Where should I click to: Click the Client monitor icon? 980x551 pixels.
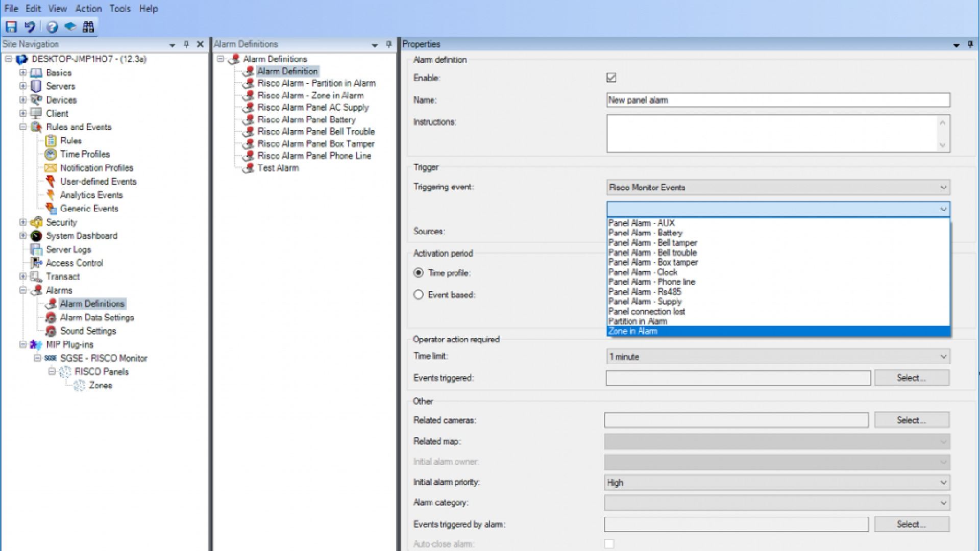(36, 113)
